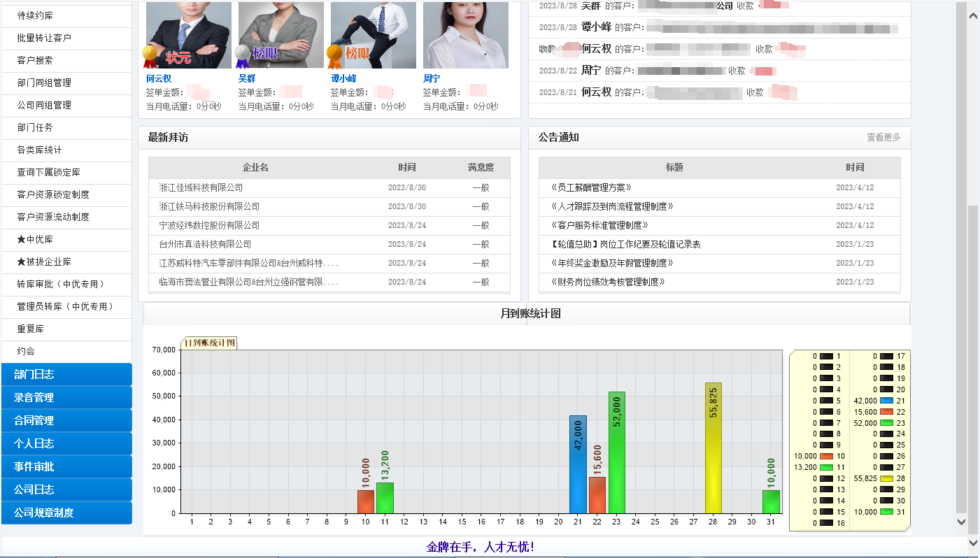Select ★中优库 in the sidebar
The image size is (980, 558).
35,239
